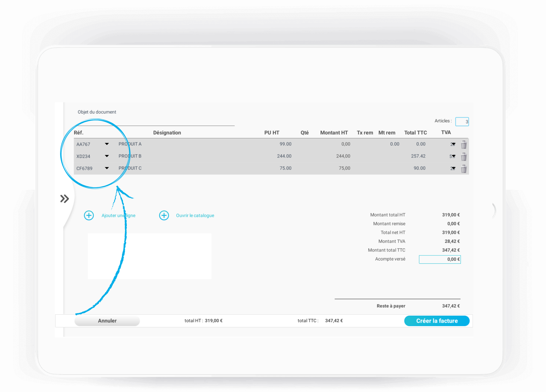Click the Ajouter une ligne link

click(118, 215)
